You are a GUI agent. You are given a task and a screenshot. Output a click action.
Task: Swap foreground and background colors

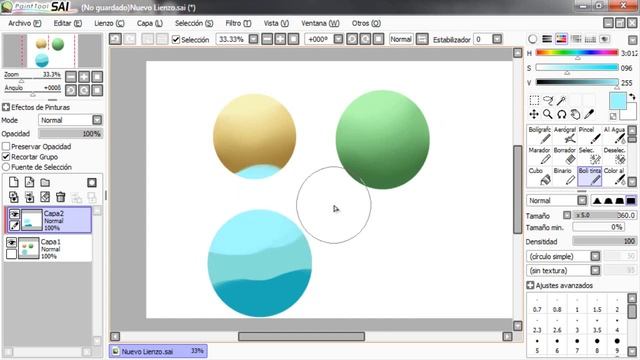pyautogui.click(x=632, y=97)
